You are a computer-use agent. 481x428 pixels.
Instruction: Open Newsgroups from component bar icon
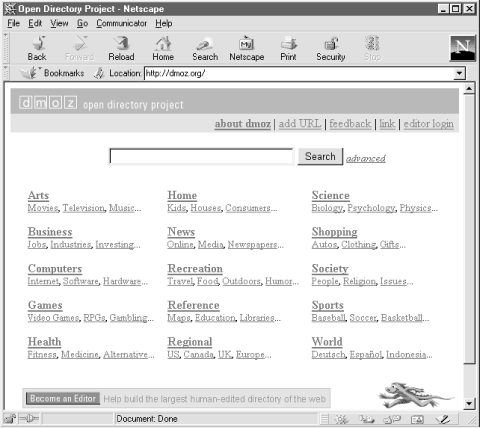click(x=392, y=419)
